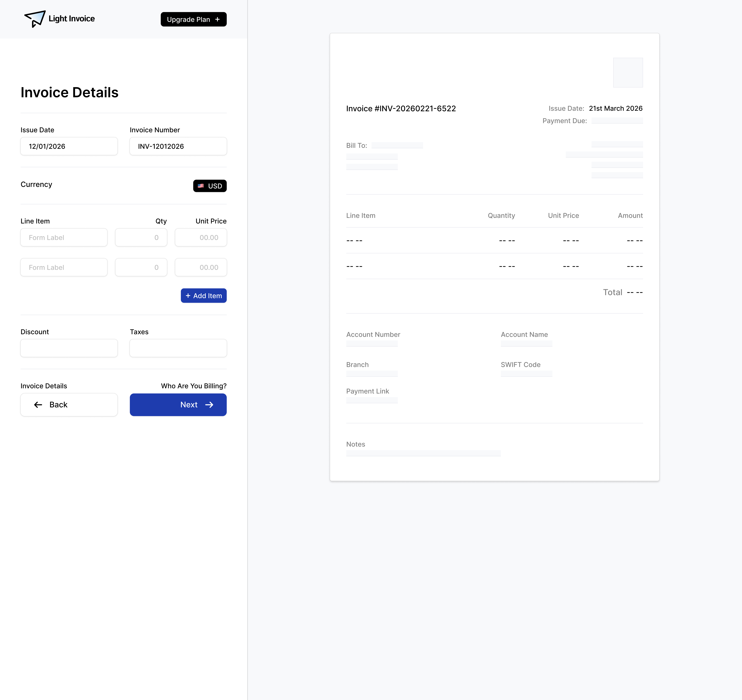Click the US flag icon in currency selector
742x700 pixels.
pos(201,186)
